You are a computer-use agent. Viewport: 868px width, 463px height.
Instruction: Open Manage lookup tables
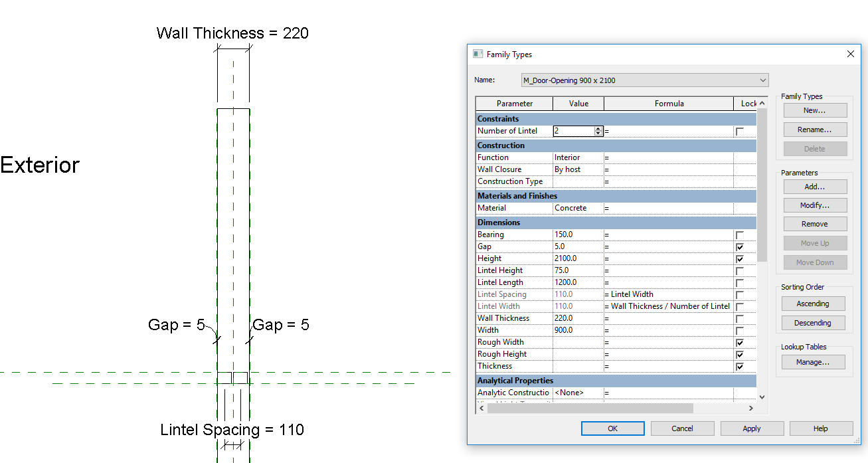pyautogui.click(x=813, y=362)
